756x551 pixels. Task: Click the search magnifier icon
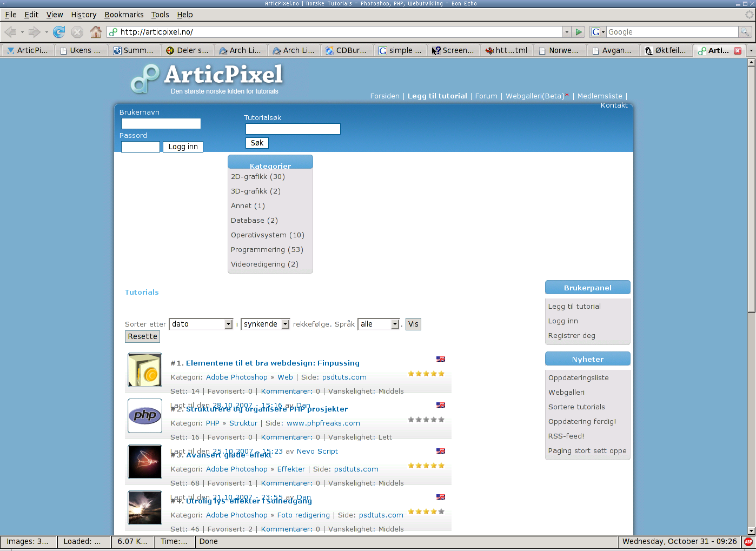tap(745, 32)
